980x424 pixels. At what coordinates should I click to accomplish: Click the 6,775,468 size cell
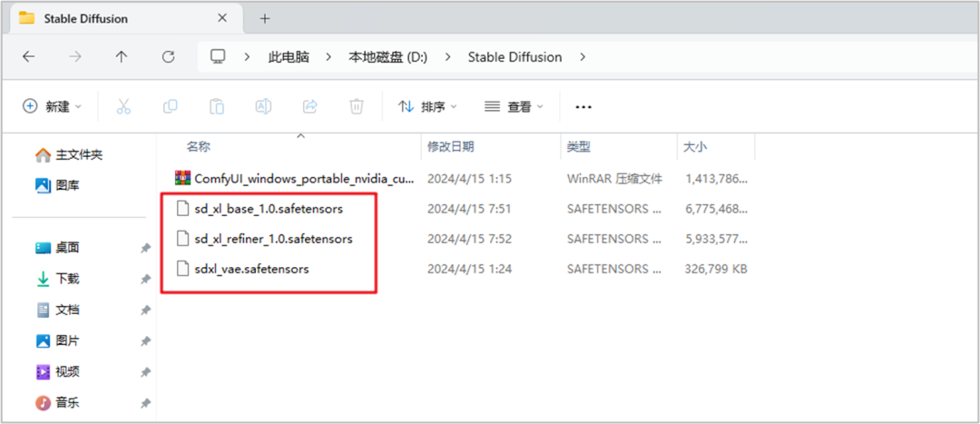(716, 209)
